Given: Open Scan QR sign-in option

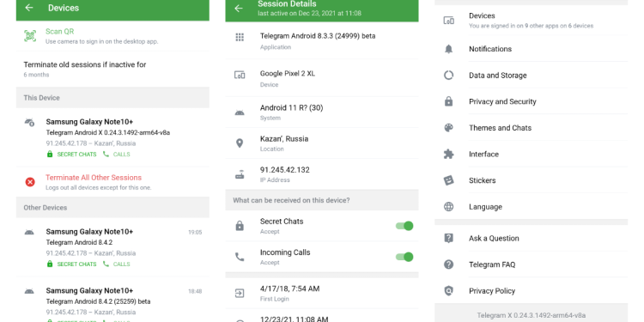Looking at the screenshot, I should (112, 36).
